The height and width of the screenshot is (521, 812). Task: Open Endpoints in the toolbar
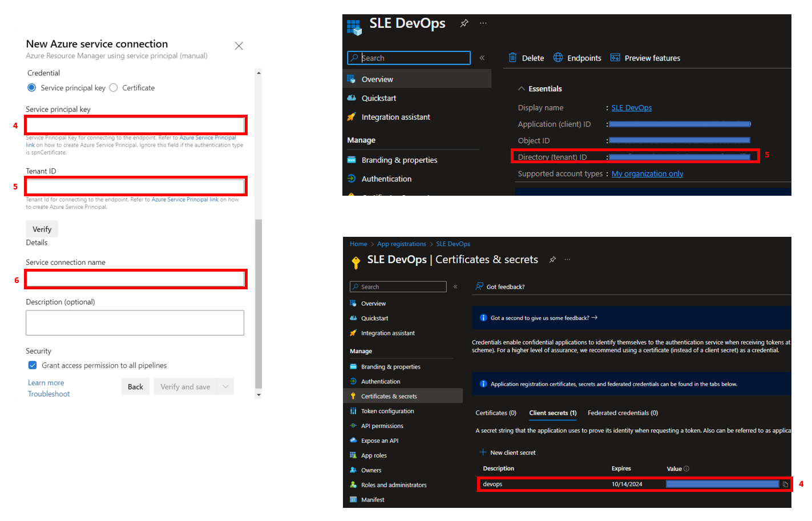coord(577,58)
